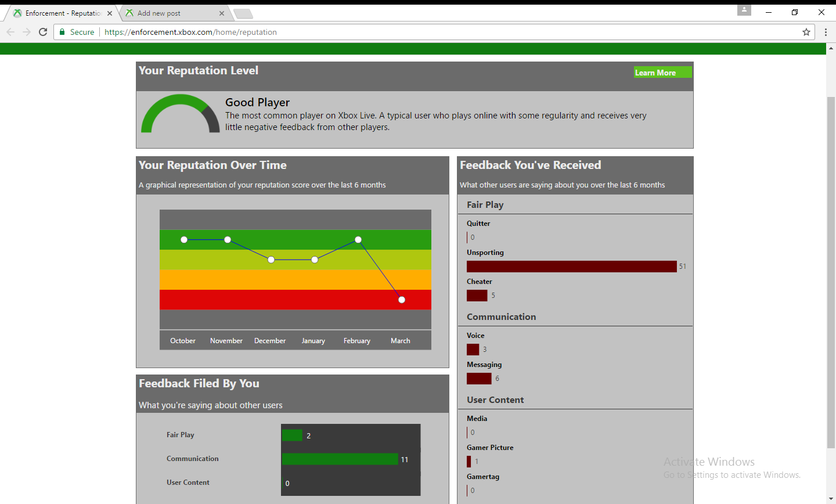Click the Messaging feedback bar

[x=479, y=379]
